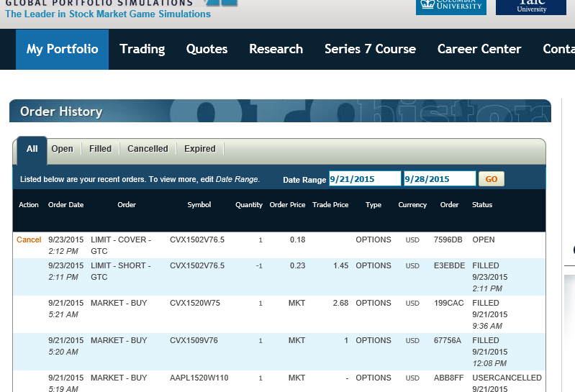Open the Career Center page

coord(479,49)
